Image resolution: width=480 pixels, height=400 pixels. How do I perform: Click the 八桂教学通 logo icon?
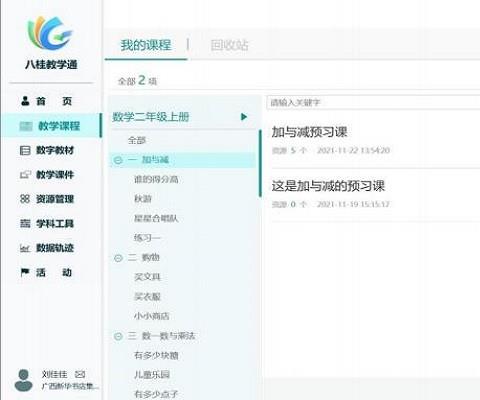pos(51,33)
